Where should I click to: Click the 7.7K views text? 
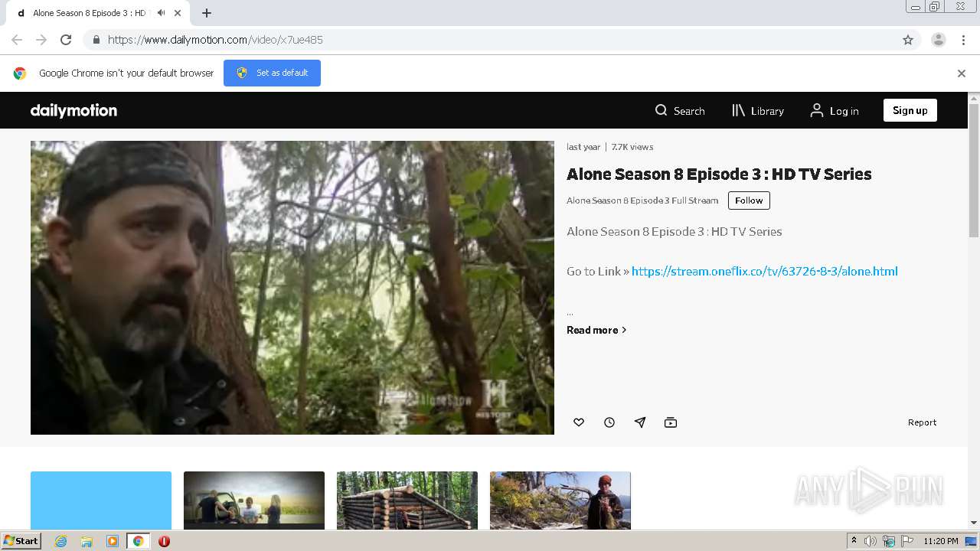pos(632,147)
